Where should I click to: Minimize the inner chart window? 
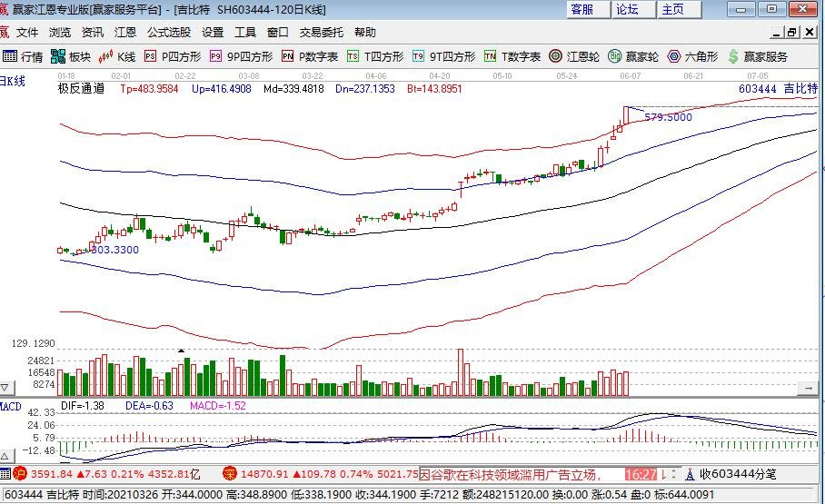(x=777, y=32)
